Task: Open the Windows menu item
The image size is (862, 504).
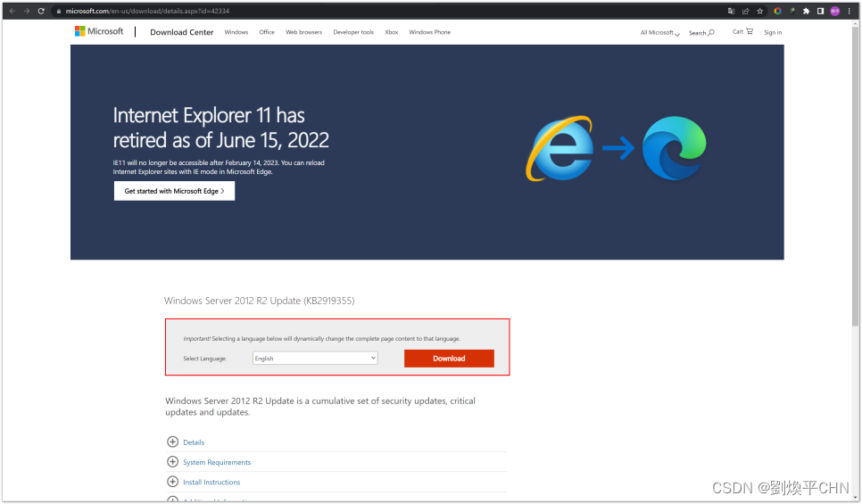Action: pyautogui.click(x=236, y=32)
